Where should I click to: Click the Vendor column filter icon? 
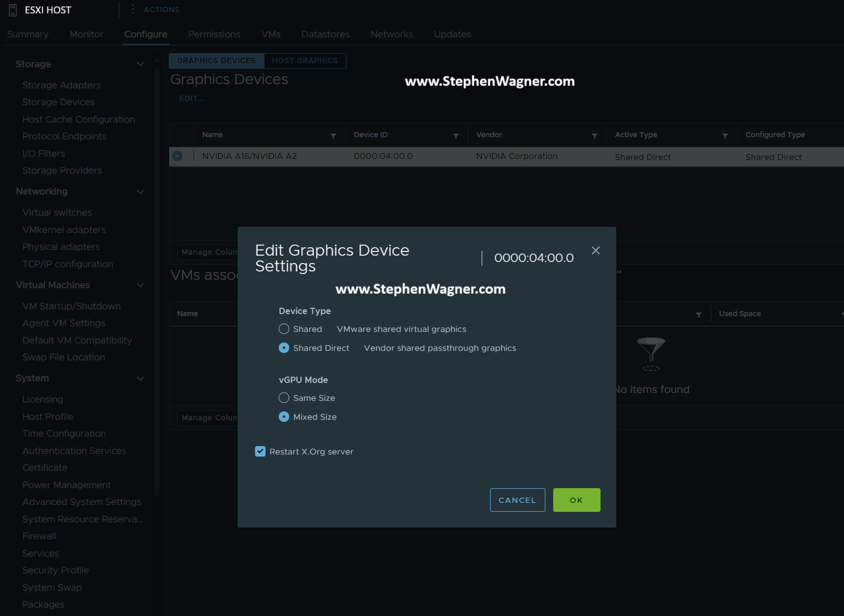click(595, 136)
